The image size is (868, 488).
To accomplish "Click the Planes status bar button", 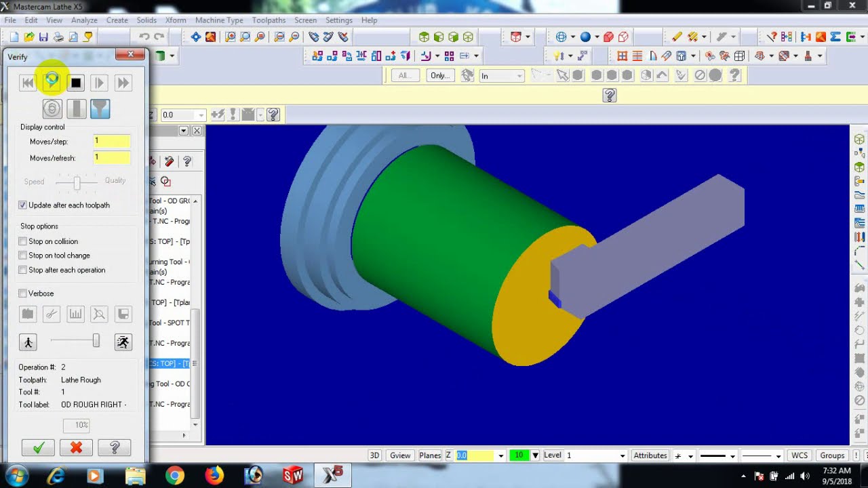I will click(x=430, y=455).
